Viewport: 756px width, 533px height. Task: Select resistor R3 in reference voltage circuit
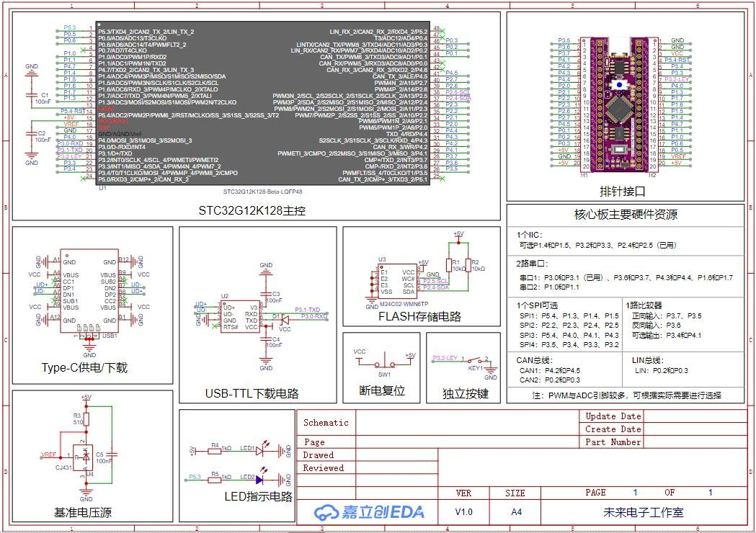[x=86, y=418]
